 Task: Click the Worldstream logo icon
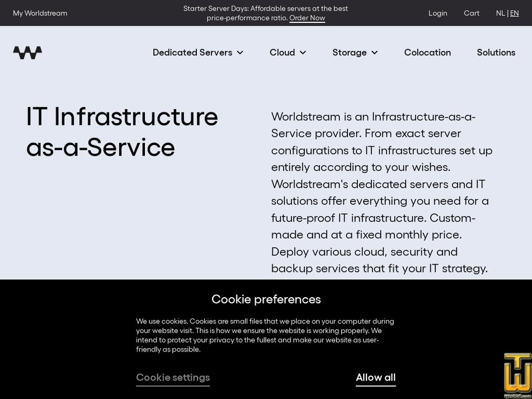click(x=27, y=53)
